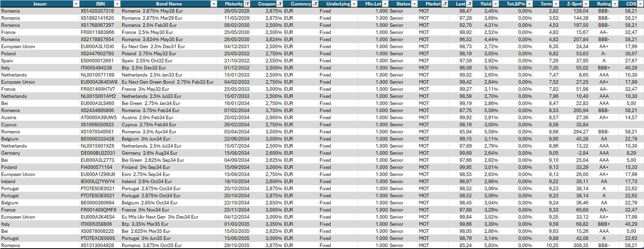The width and height of the screenshot is (644, 249).
Task: Open the Market column filter icon
Action: pos(445,4)
